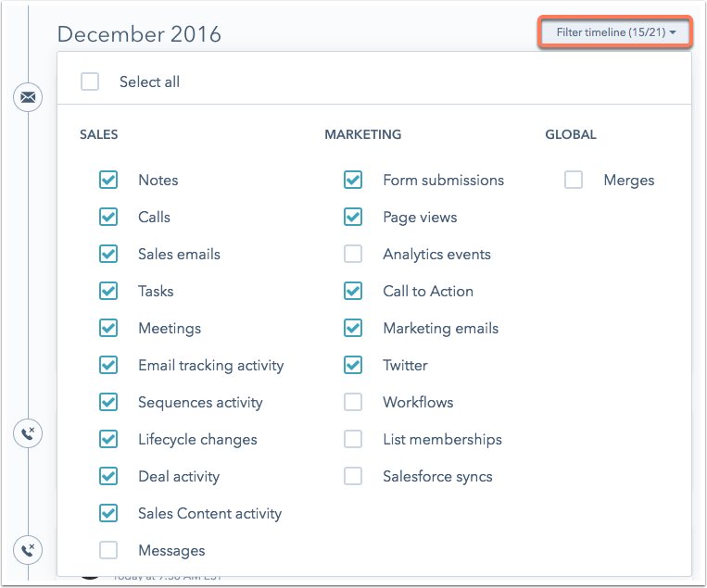Enable the Analytics events checkbox
The height and width of the screenshot is (588, 707).
pyautogui.click(x=353, y=254)
